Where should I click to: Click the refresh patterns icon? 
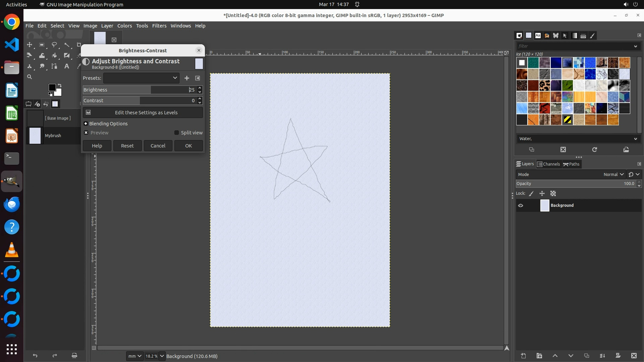click(594, 149)
